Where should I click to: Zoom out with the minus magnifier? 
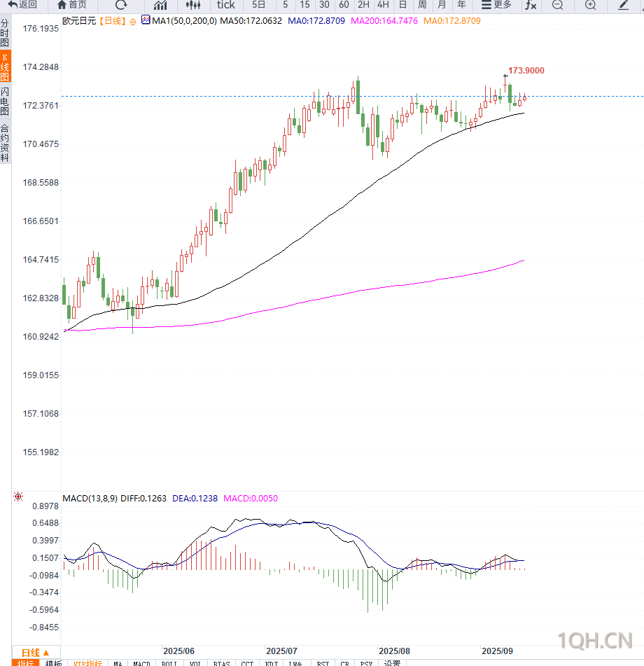point(557,5)
